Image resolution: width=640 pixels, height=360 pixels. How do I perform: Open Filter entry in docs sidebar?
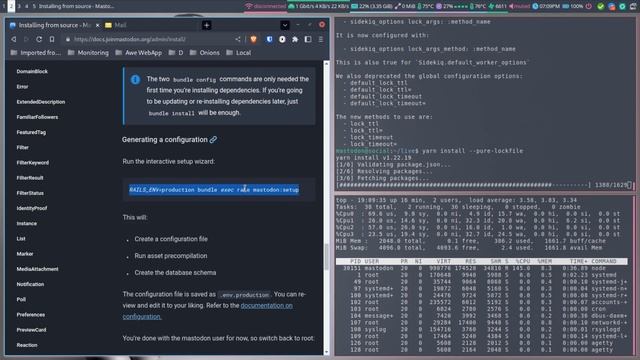click(22, 147)
